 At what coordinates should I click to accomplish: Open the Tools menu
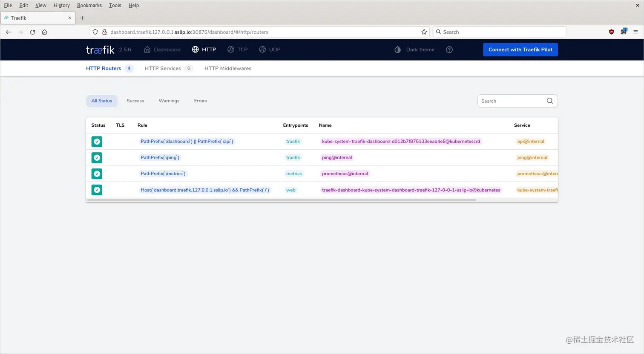(x=115, y=5)
